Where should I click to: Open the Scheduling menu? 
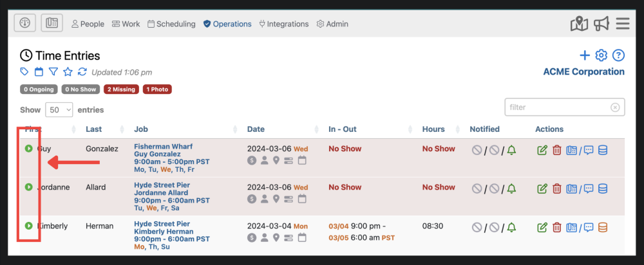(171, 24)
